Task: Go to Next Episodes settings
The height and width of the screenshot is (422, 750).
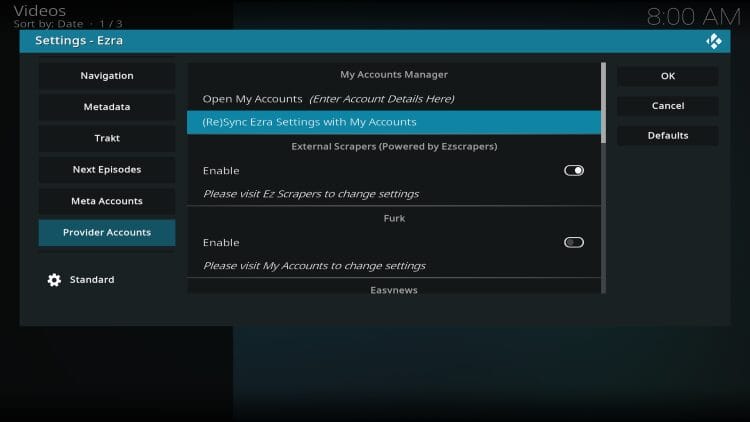Action: [x=107, y=169]
